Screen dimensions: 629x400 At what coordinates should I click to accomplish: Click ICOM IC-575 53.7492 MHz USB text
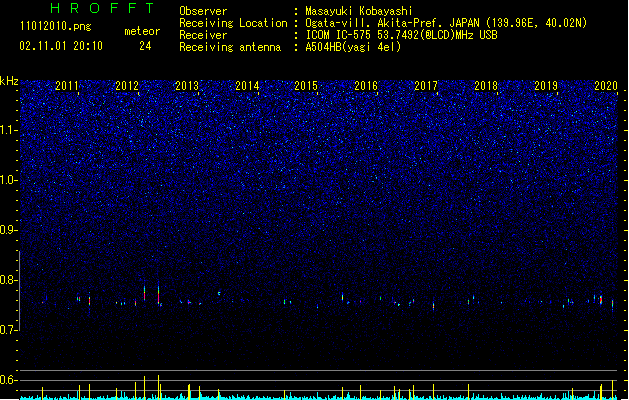pos(402,35)
